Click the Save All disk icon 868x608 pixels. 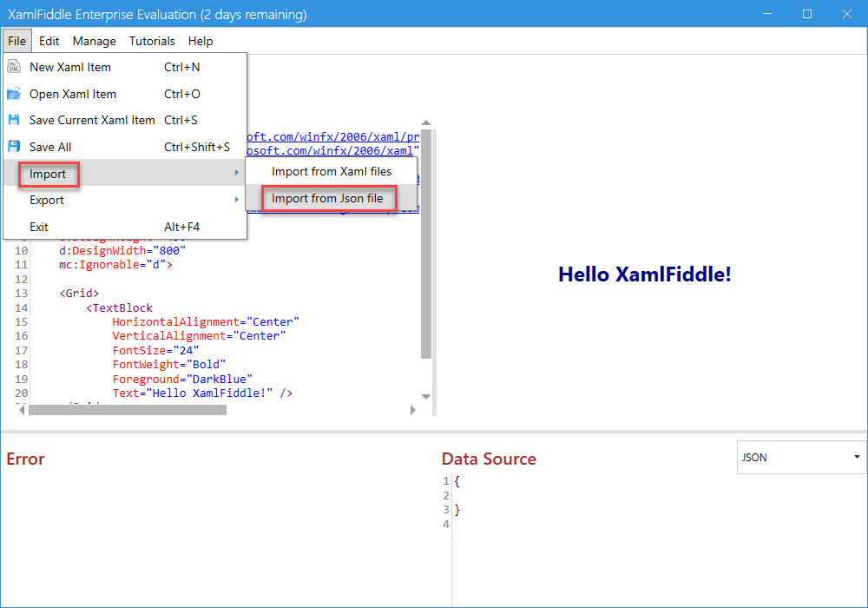[x=14, y=147]
